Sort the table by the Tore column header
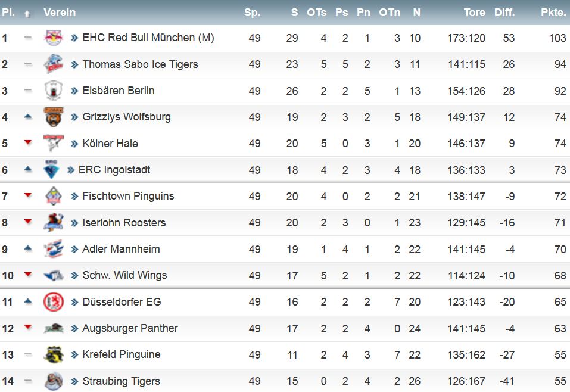The image size is (570, 392). click(x=474, y=13)
